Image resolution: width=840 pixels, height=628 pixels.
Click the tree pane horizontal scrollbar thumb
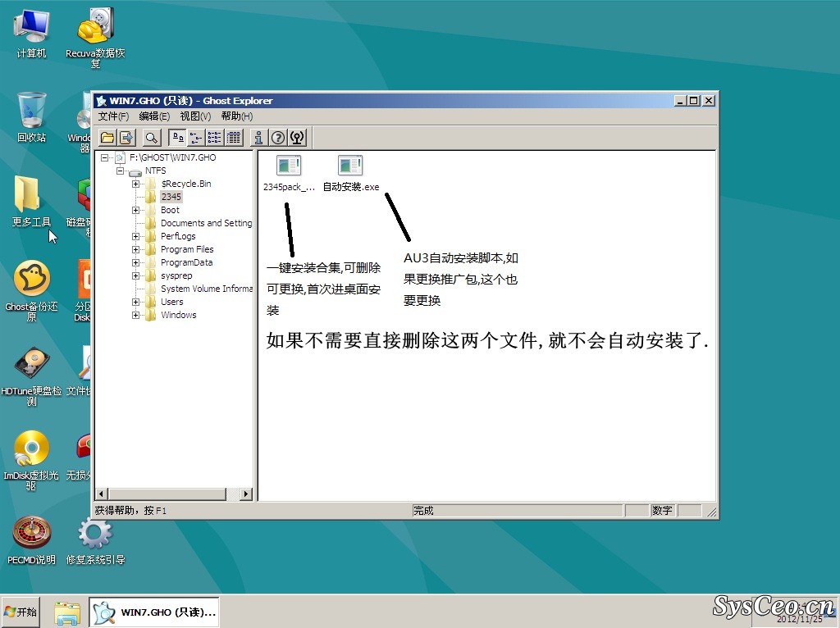tap(167, 494)
